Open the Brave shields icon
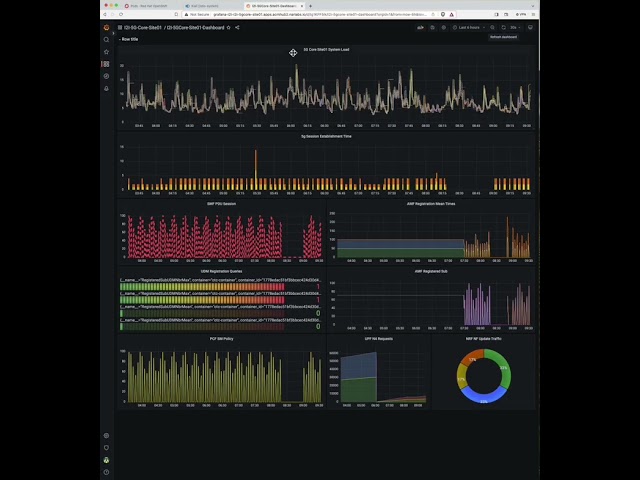 (x=443, y=14)
